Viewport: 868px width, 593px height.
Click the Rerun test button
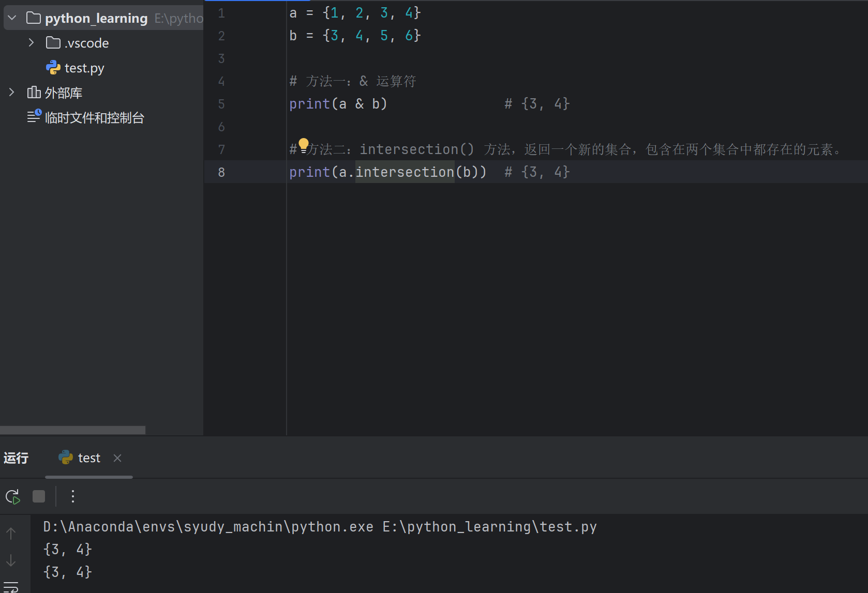coord(12,497)
